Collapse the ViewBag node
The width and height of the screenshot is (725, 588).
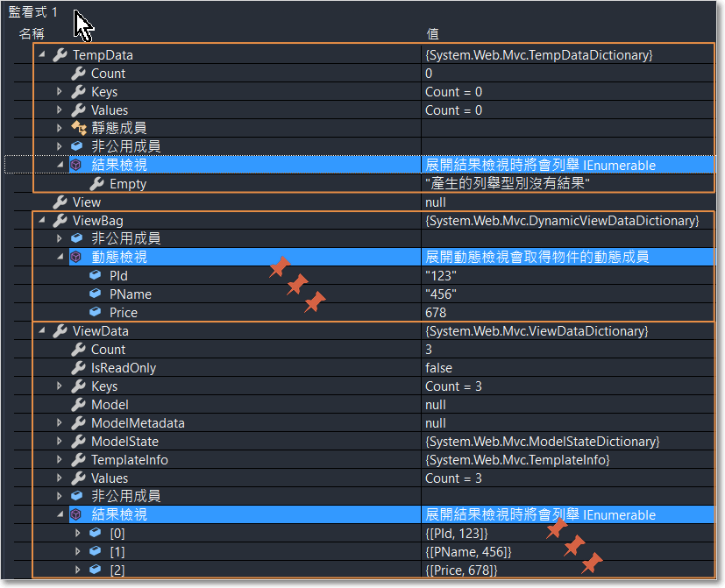[x=42, y=220]
